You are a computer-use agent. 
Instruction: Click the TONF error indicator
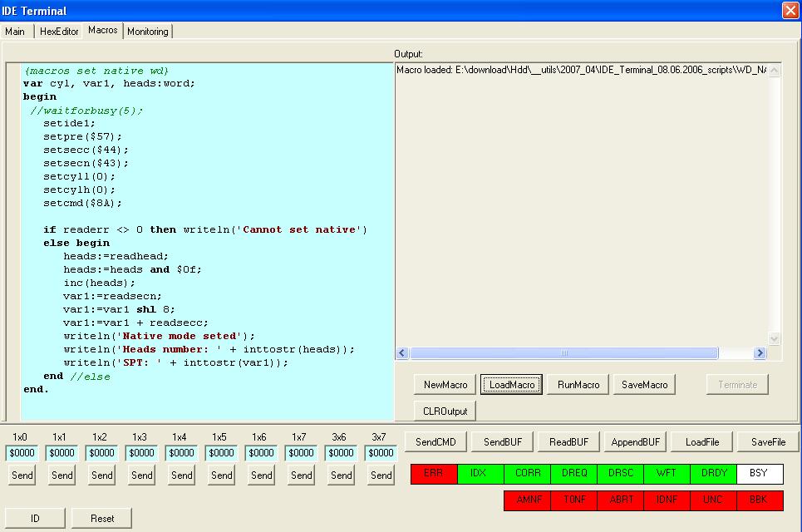pos(574,500)
